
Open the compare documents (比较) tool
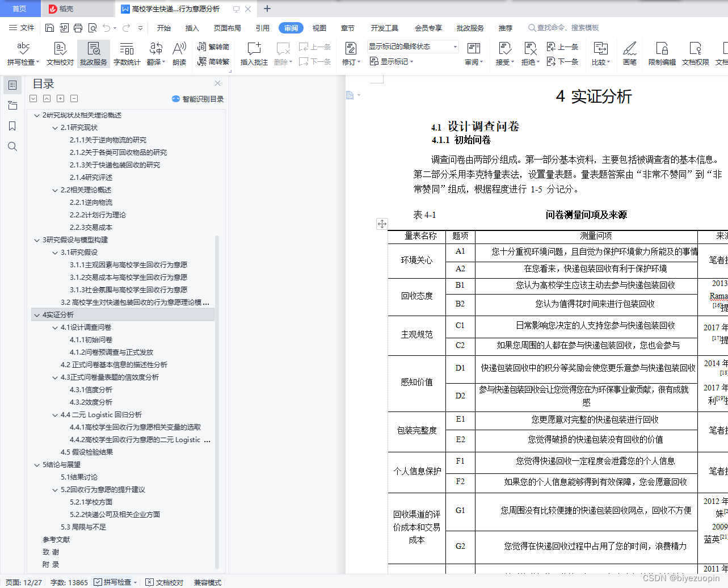coord(600,54)
